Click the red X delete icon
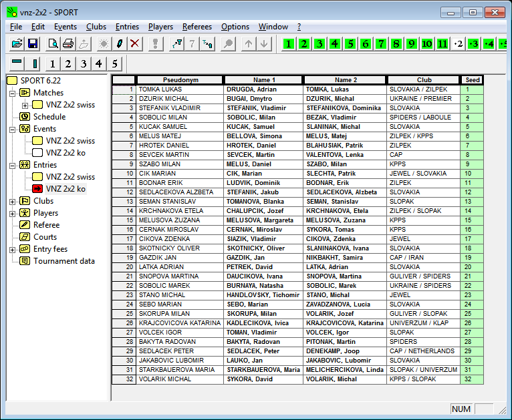Screen dimensions: 512x420 pos(135,44)
